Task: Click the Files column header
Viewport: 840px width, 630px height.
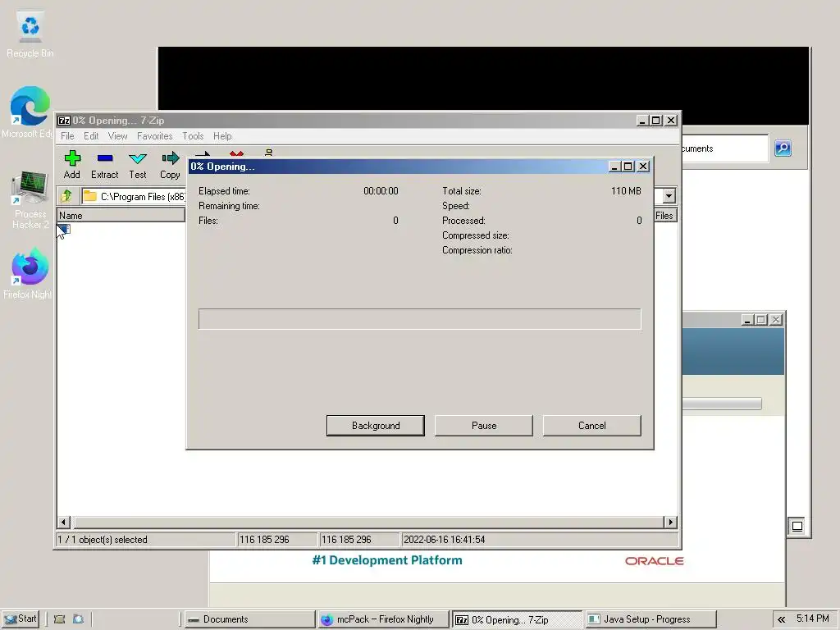Action: pos(664,216)
